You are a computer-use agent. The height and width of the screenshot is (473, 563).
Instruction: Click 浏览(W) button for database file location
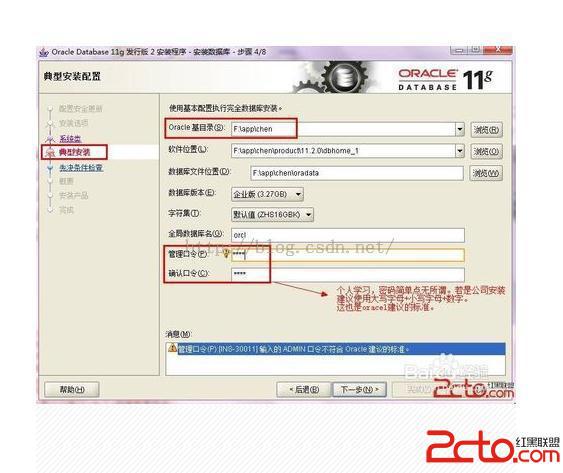[x=486, y=173]
